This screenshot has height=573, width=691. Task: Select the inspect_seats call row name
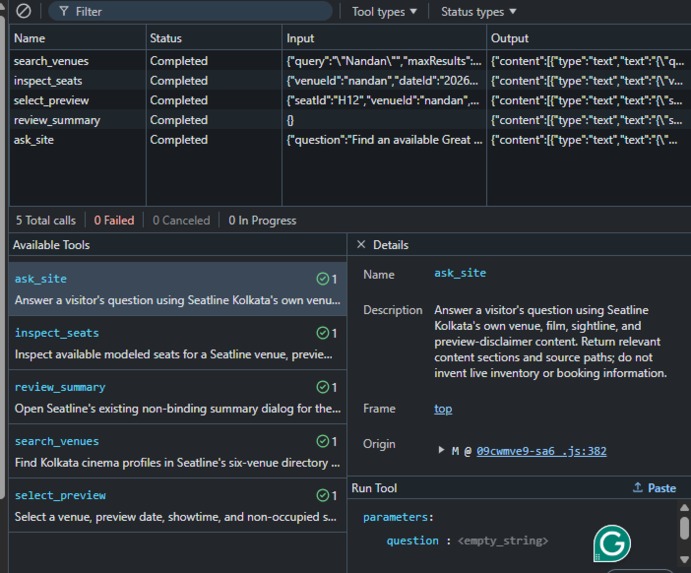pos(48,81)
